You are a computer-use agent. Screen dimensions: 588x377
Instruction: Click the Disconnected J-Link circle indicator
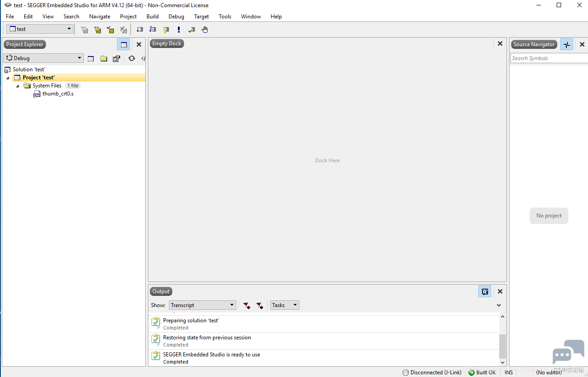[x=406, y=373]
